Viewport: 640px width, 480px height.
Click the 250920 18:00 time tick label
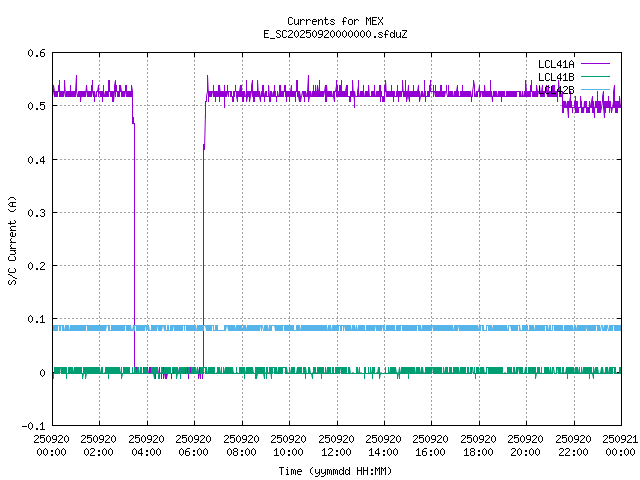(478, 445)
